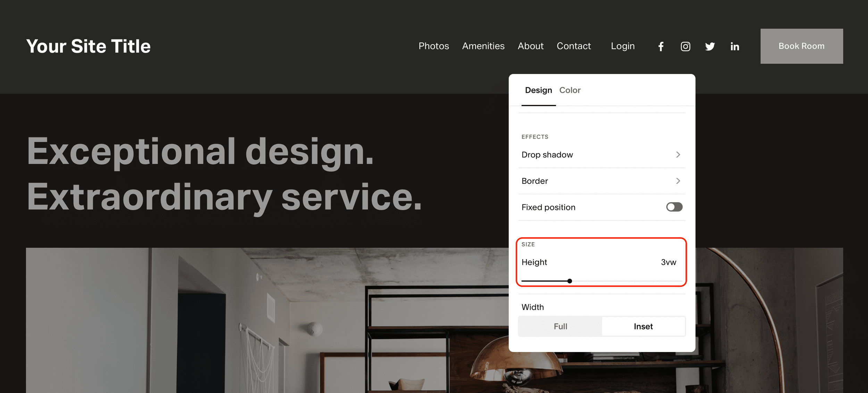
Task: Open the Drop shadow row
Action: (x=547, y=155)
